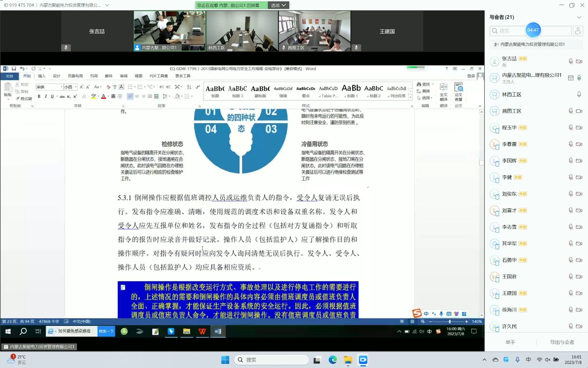Click the strikethrough icon in font group
The height and width of the screenshot is (368, 588).
click(x=62, y=96)
